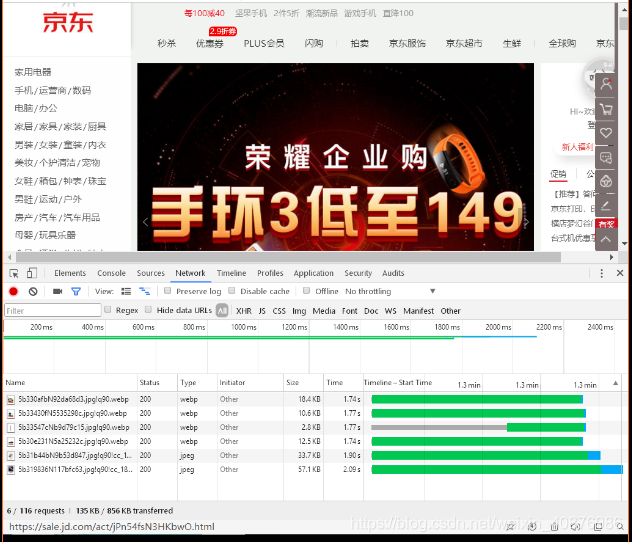Viewport: 632px width, 542px height.
Task: Switch to the waterfall overview view icon
Action: click(x=144, y=291)
